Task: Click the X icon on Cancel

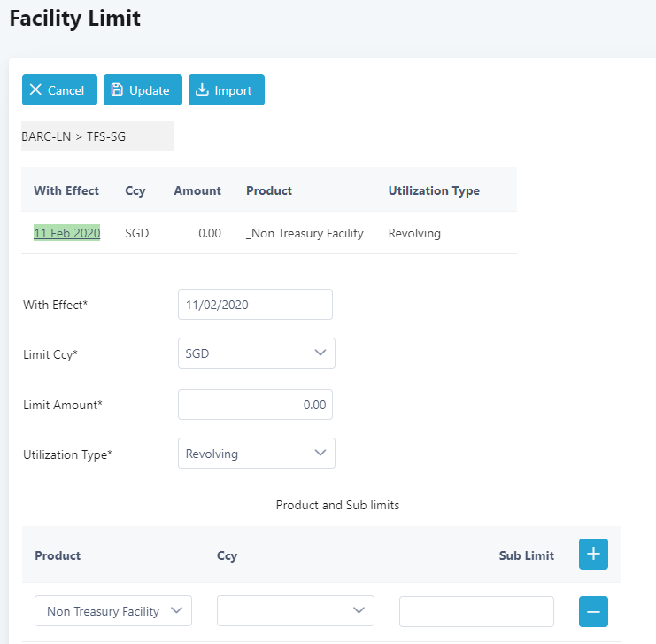Action: pos(35,89)
